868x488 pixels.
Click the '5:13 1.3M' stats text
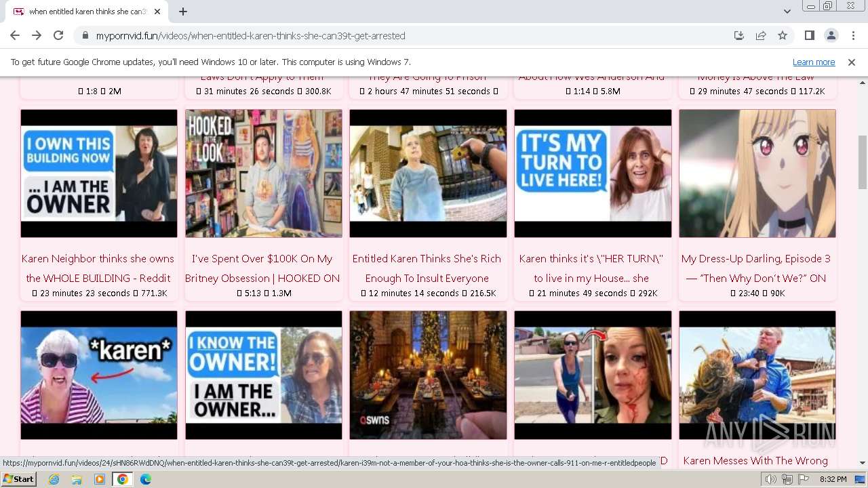click(264, 293)
